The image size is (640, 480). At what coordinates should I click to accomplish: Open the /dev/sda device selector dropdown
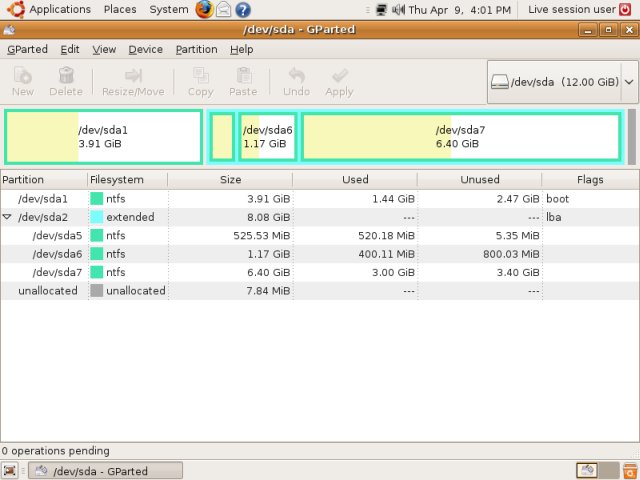coord(563,82)
